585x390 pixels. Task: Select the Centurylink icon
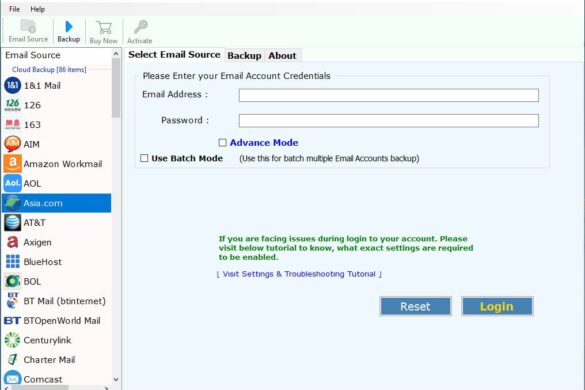pyautogui.click(x=12, y=340)
